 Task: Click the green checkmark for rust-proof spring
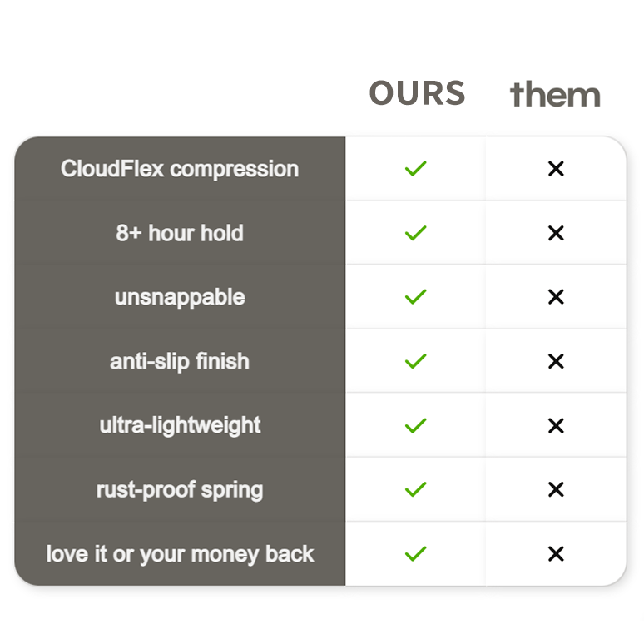tap(415, 489)
